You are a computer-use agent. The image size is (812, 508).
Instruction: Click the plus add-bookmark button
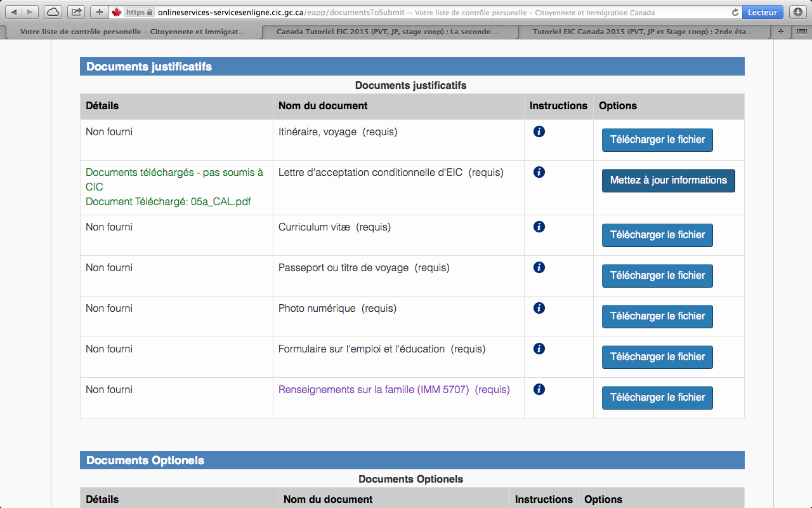pos(99,12)
